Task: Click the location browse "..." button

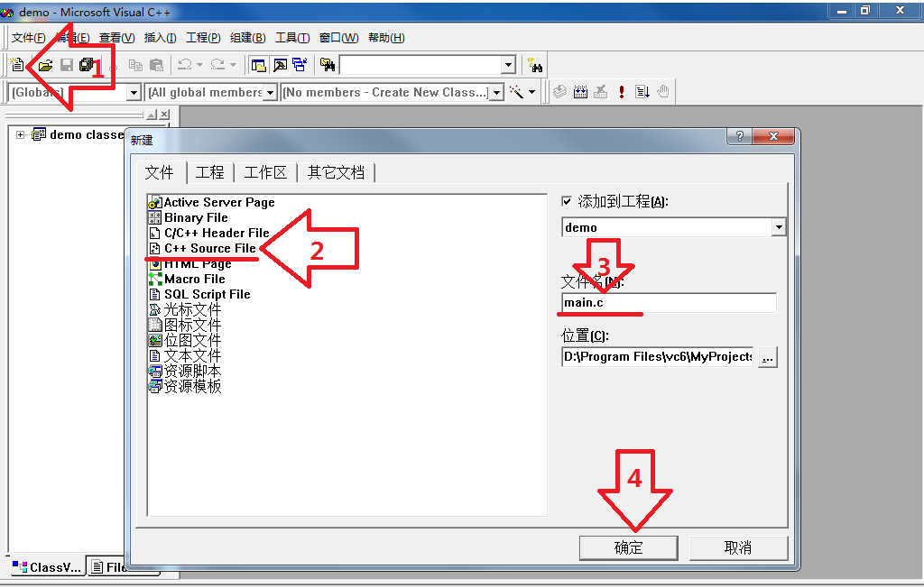Action: point(767,357)
